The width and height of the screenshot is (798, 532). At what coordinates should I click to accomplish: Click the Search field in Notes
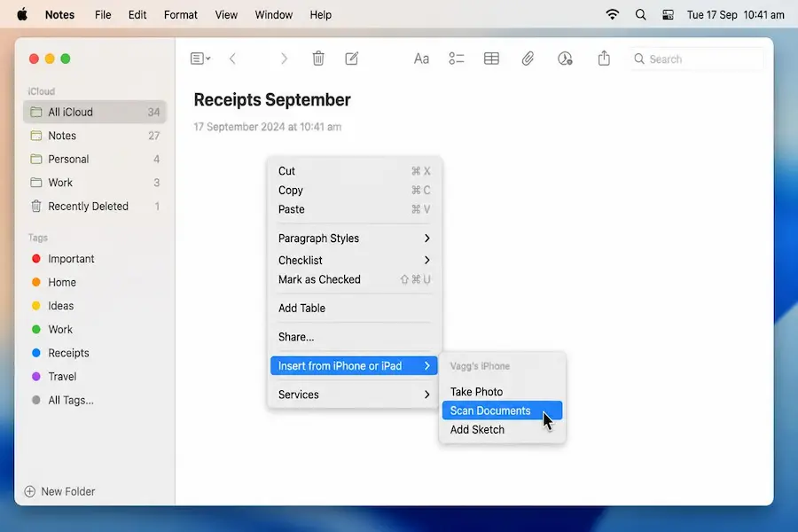point(696,59)
